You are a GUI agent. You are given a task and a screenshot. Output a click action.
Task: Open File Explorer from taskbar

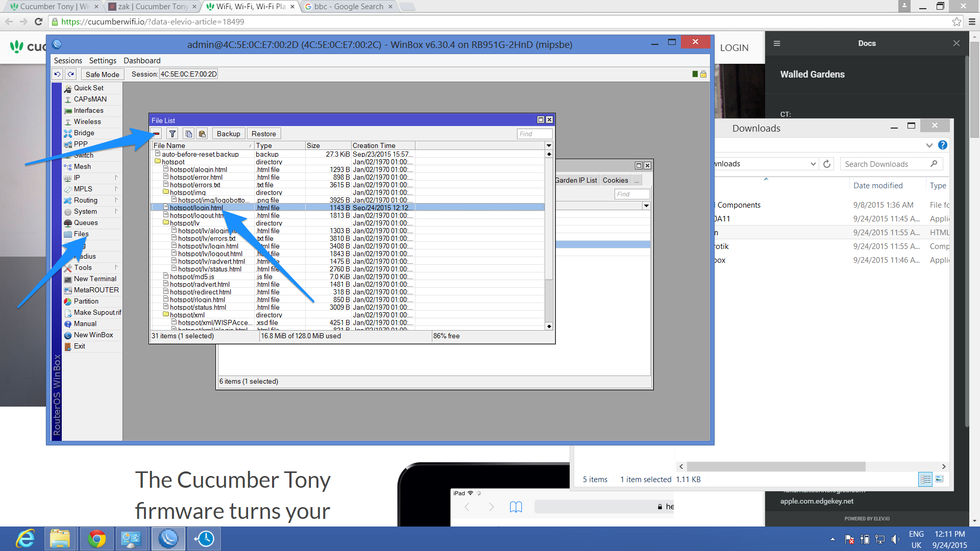(60, 539)
